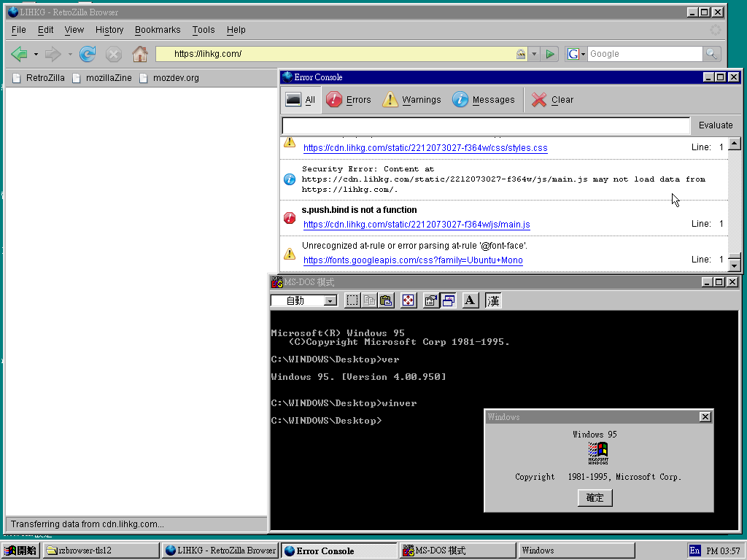Toggle the All filter in Error Console

click(301, 99)
